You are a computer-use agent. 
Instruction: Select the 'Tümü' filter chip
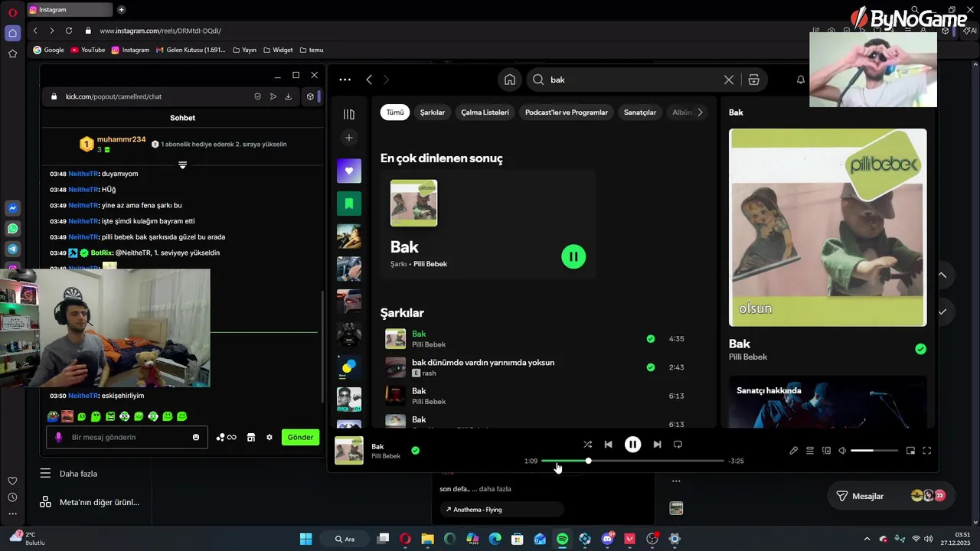click(394, 112)
